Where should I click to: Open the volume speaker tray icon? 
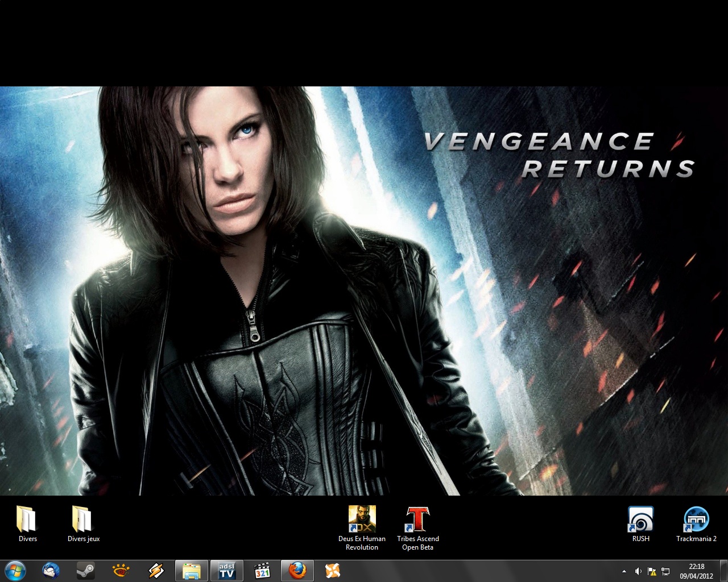click(x=638, y=571)
